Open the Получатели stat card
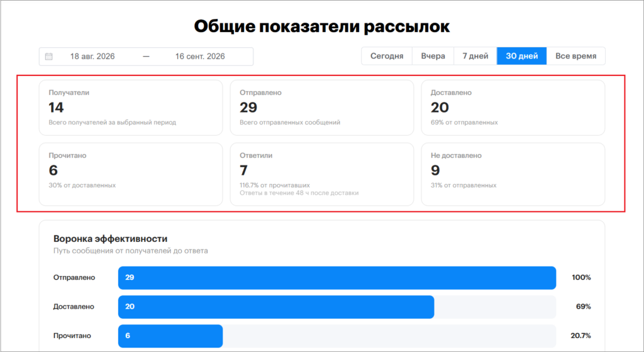Viewport: 644px width, 352px height. point(131,107)
